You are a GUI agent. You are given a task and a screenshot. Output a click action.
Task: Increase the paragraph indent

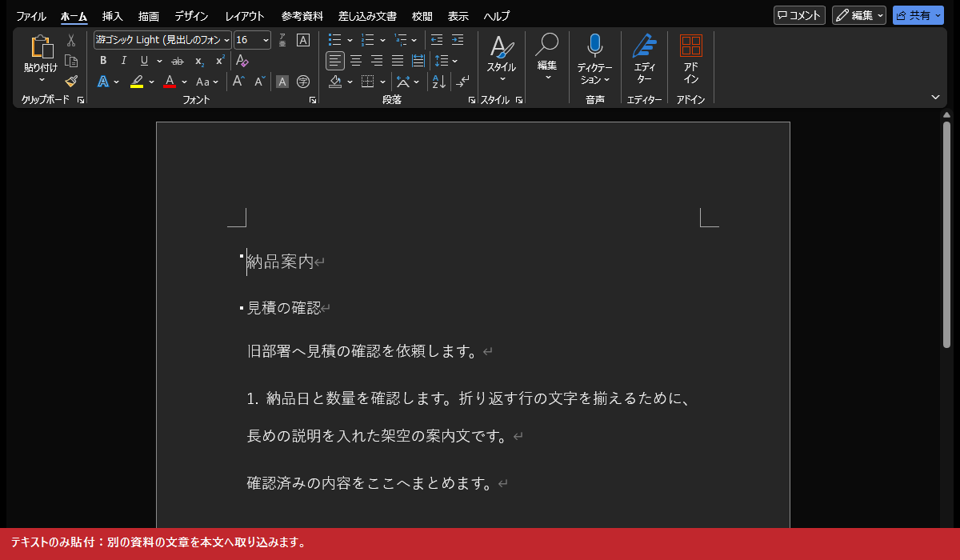(458, 40)
